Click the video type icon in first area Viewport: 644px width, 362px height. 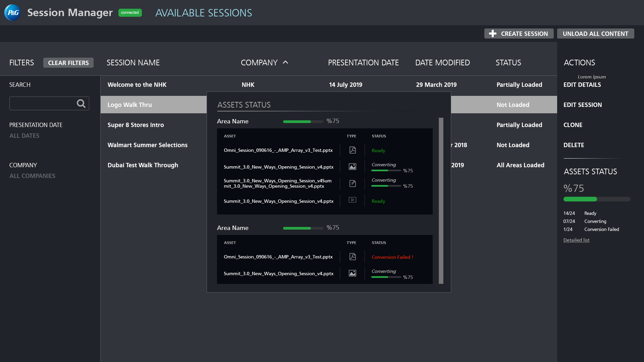[352, 200]
